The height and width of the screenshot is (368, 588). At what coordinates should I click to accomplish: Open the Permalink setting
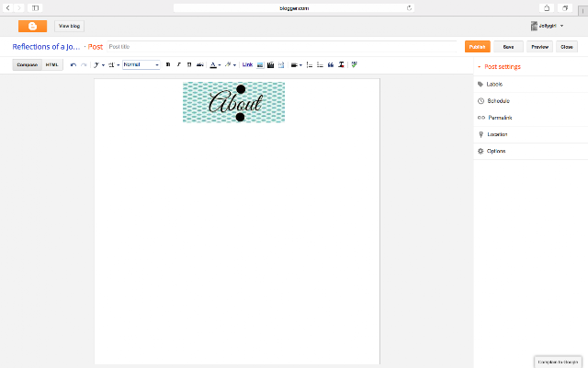point(531,118)
